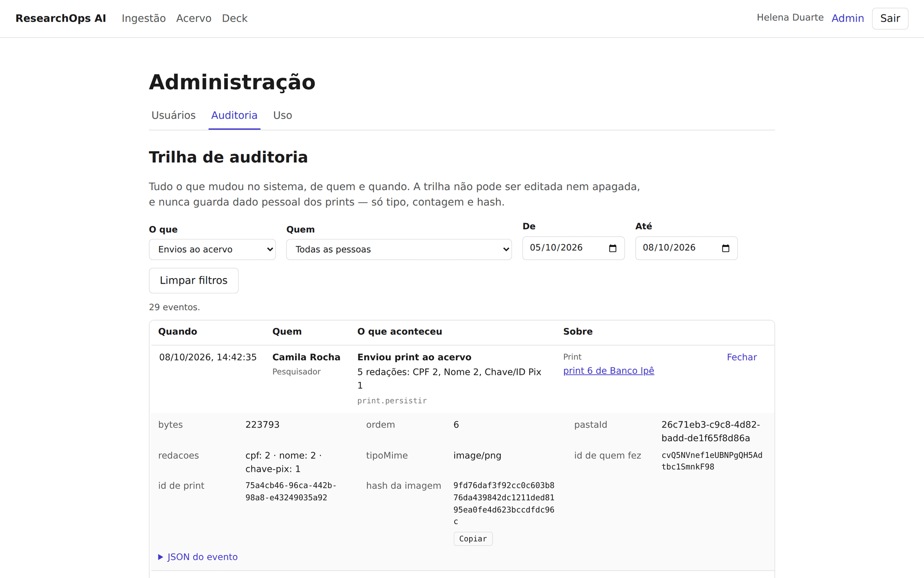The image size is (924, 578).
Task: Click the Quando column header
Action: [177, 331]
